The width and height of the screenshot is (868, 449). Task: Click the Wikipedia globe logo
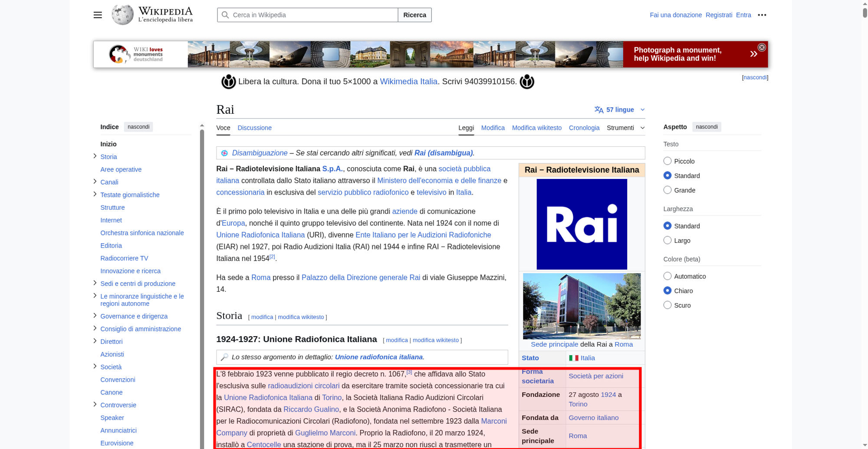(x=123, y=15)
